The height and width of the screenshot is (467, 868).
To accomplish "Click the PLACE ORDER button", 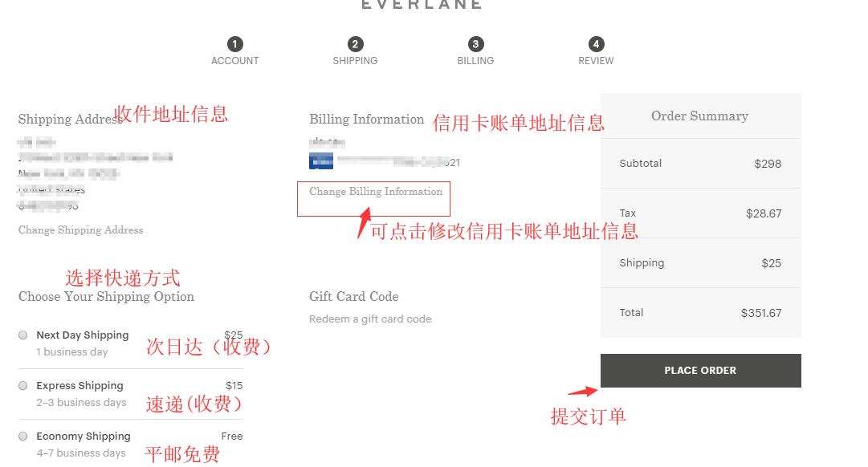I will coord(701,371).
